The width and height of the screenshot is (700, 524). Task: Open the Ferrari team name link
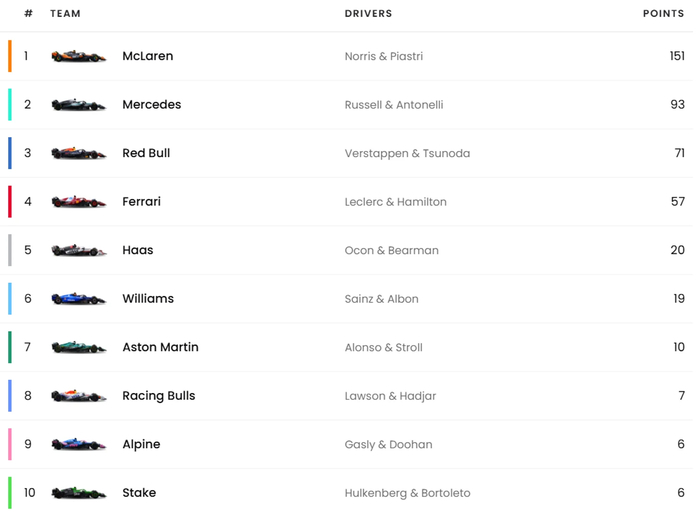(x=141, y=202)
